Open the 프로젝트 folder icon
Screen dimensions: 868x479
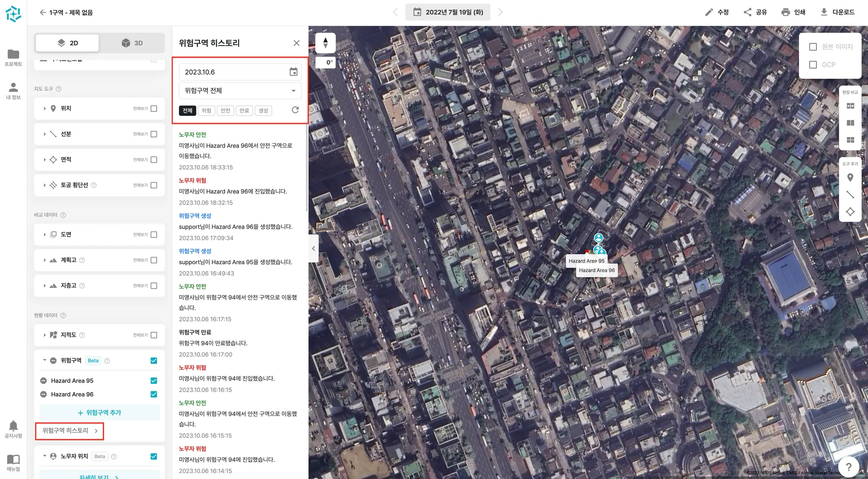[x=13, y=54]
